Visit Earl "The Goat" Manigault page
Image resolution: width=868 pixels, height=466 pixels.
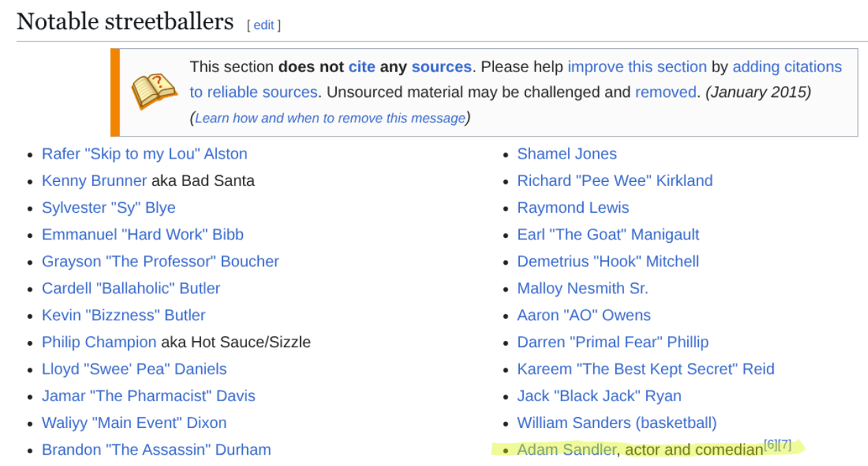click(x=608, y=234)
